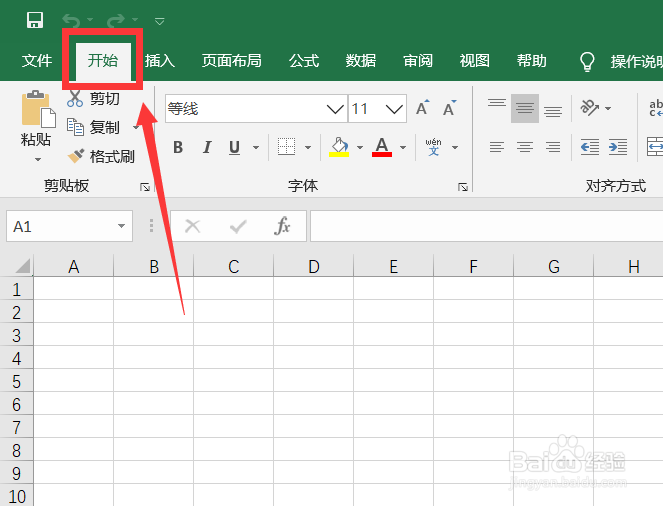Switch to the 页面布局 ribbon tab
Viewport: 663px width, 506px height.
point(231,61)
